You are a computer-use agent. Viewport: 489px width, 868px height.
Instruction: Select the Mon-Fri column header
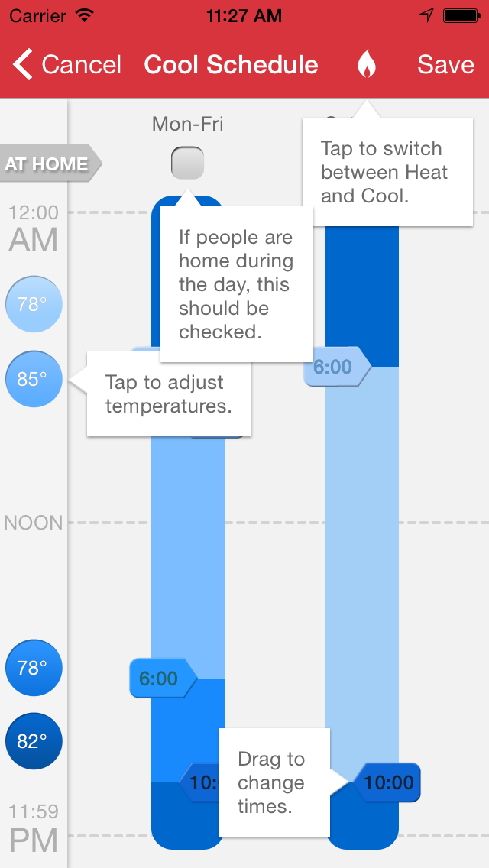point(188,123)
